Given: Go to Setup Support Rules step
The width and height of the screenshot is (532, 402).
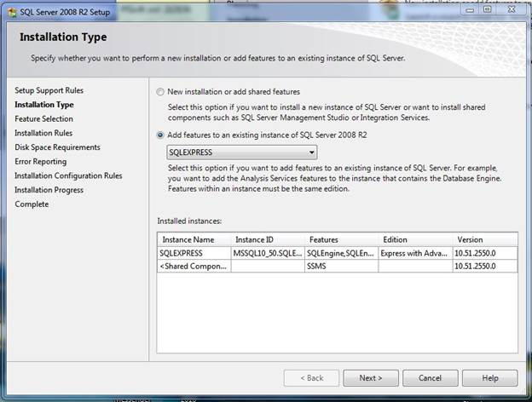Looking at the screenshot, I should point(49,90).
